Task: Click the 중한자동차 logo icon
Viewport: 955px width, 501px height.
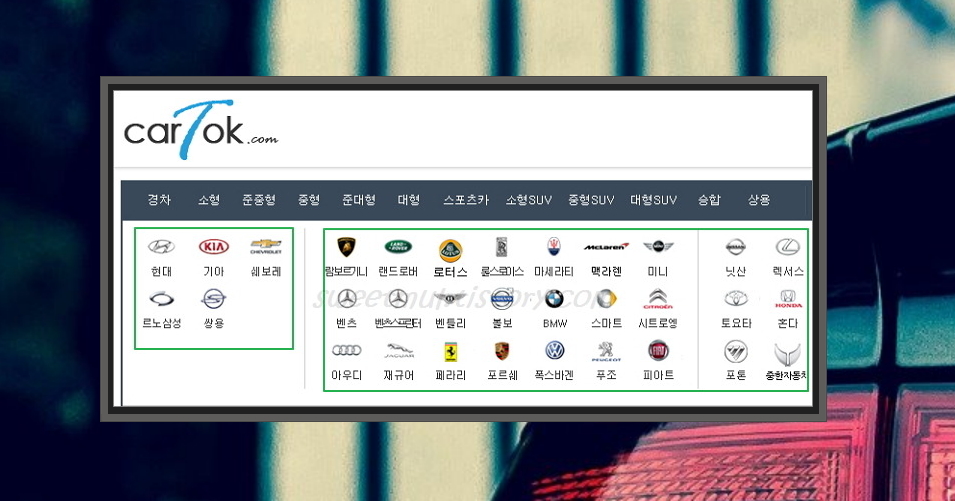Action: pyautogui.click(x=787, y=354)
